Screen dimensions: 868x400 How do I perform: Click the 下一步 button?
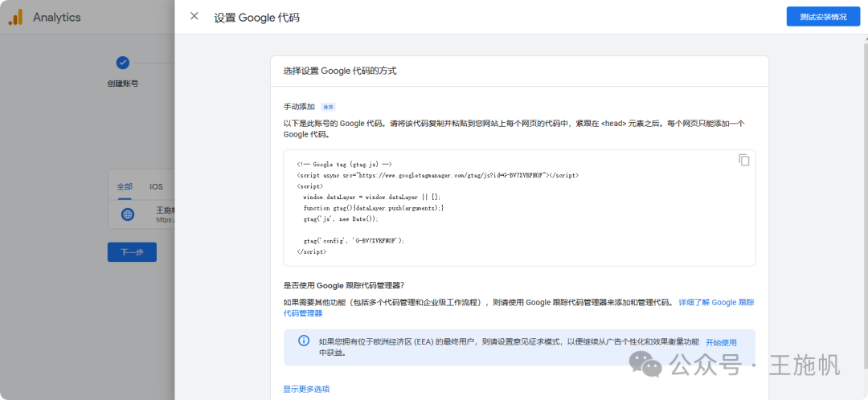pos(132,252)
